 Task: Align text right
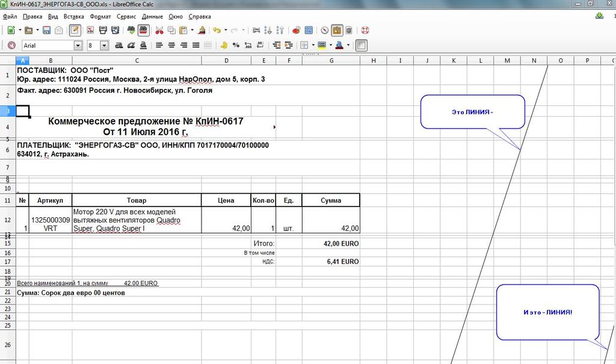click(183, 45)
